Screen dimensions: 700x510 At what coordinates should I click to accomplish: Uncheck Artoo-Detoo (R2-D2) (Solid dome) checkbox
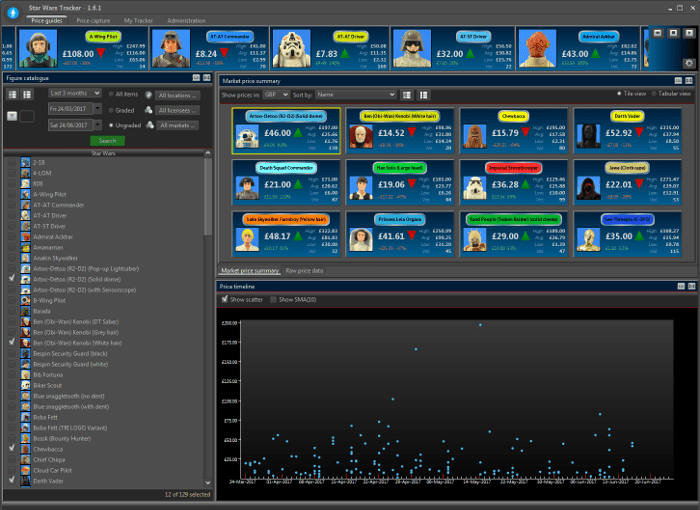pyautogui.click(x=12, y=279)
